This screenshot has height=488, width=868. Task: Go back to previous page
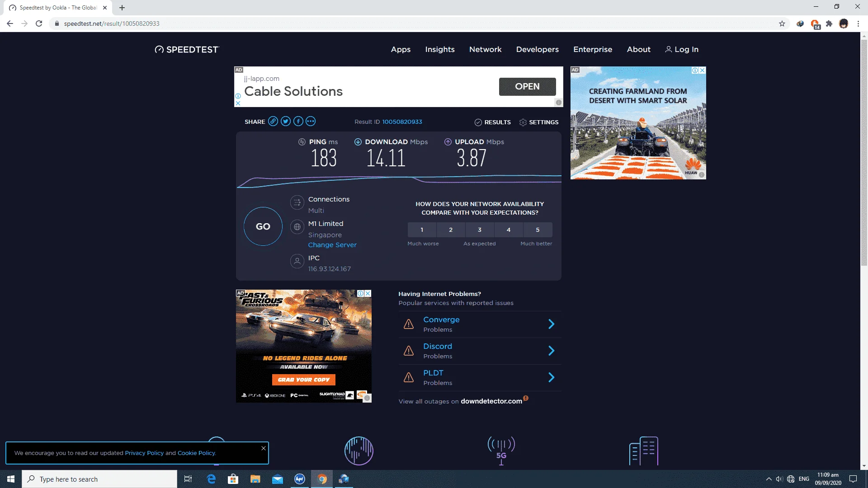pos(10,23)
